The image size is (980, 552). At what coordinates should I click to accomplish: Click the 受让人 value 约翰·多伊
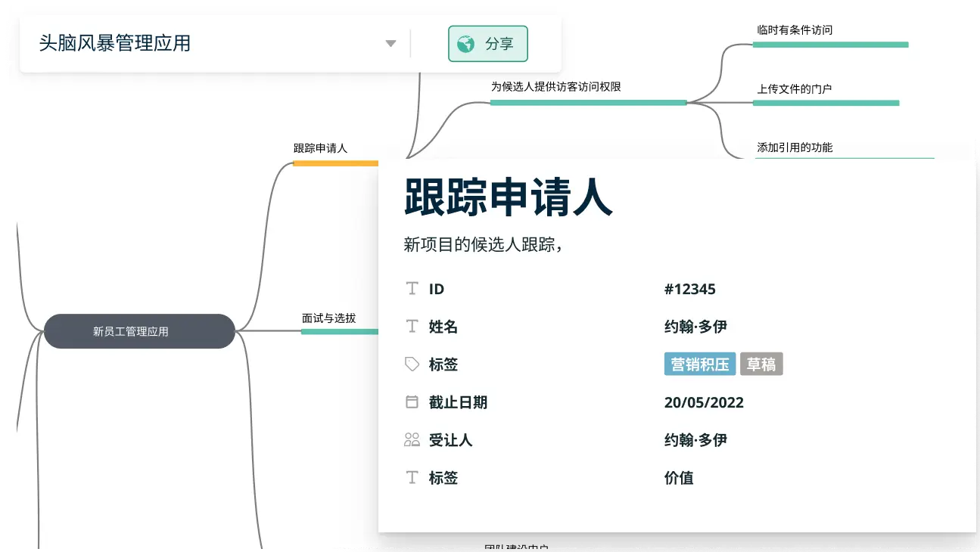pyautogui.click(x=695, y=440)
